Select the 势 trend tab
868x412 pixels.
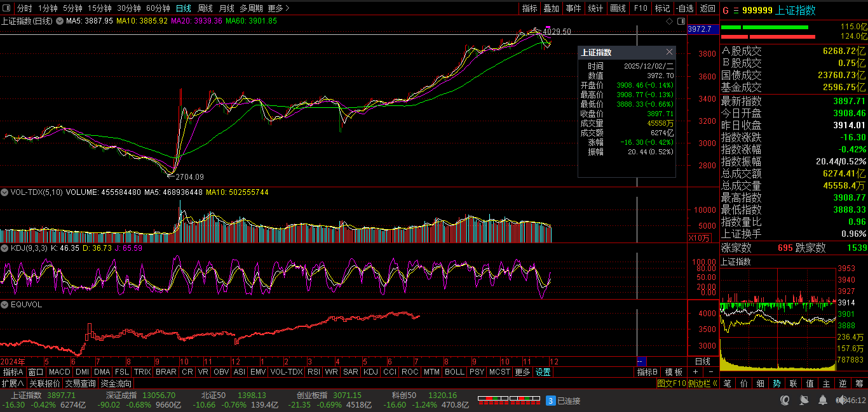pyautogui.click(x=776, y=383)
